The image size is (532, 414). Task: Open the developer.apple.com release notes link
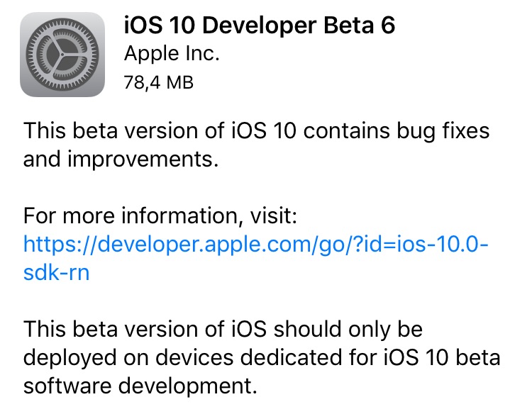pyautogui.click(x=257, y=244)
